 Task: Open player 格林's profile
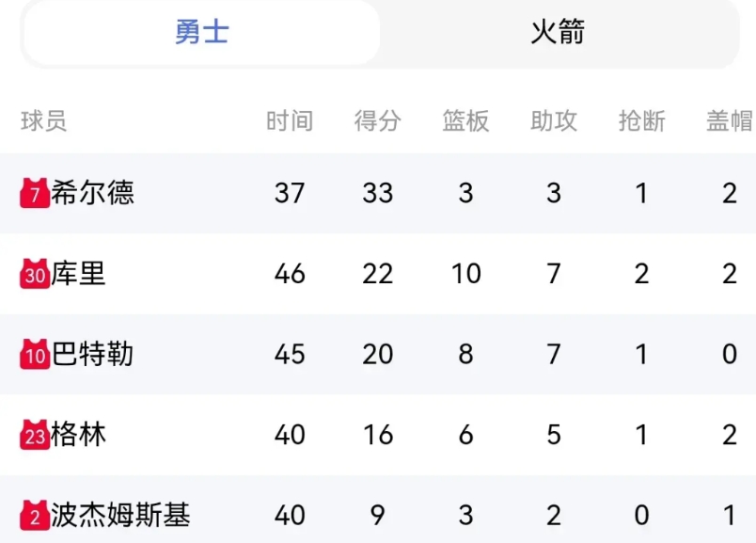pyautogui.click(x=78, y=435)
